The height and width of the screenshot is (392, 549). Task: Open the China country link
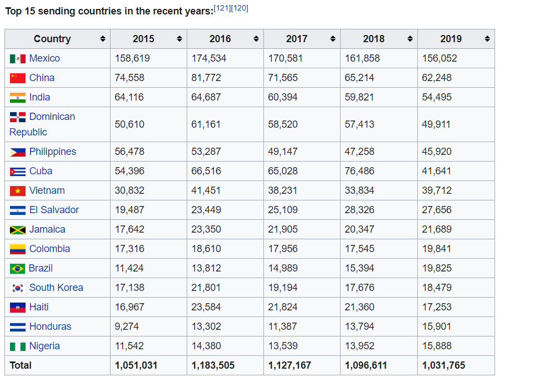[42, 78]
